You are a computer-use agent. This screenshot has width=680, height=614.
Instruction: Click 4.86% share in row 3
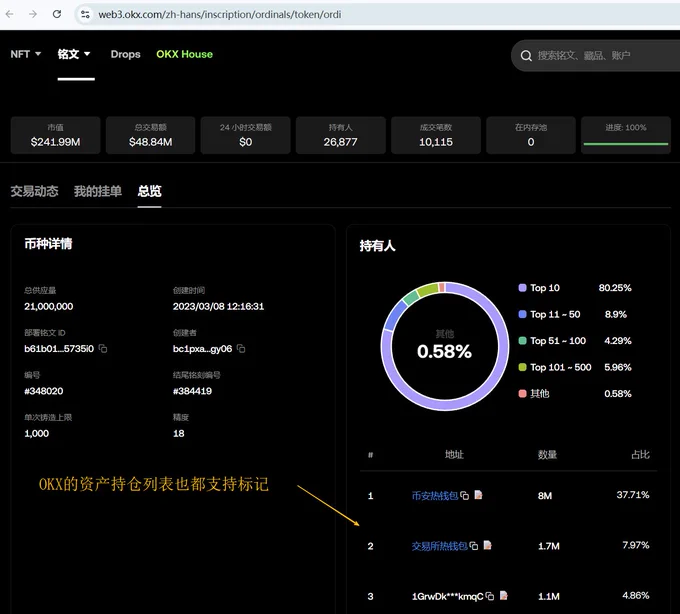coord(636,595)
